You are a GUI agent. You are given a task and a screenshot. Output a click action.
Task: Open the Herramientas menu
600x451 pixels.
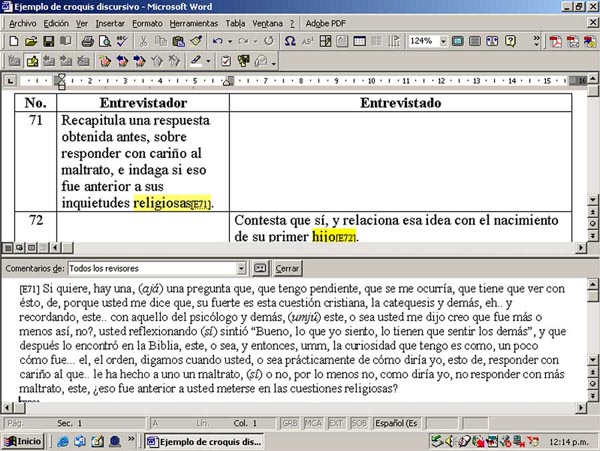point(193,22)
